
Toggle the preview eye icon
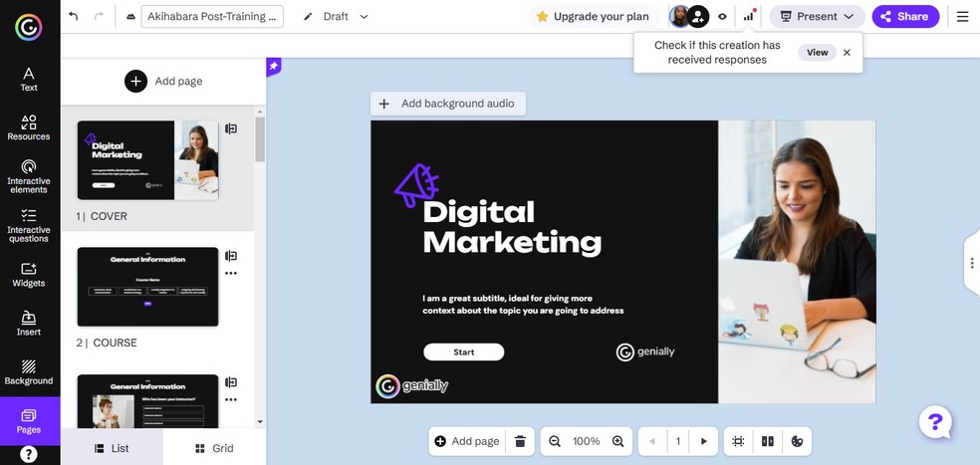coord(723,17)
